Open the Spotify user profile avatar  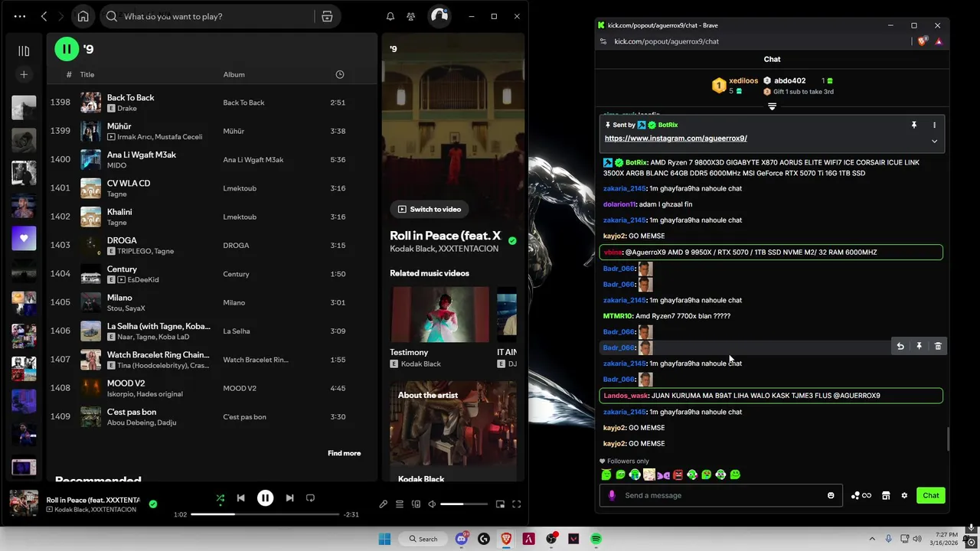pyautogui.click(x=439, y=16)
